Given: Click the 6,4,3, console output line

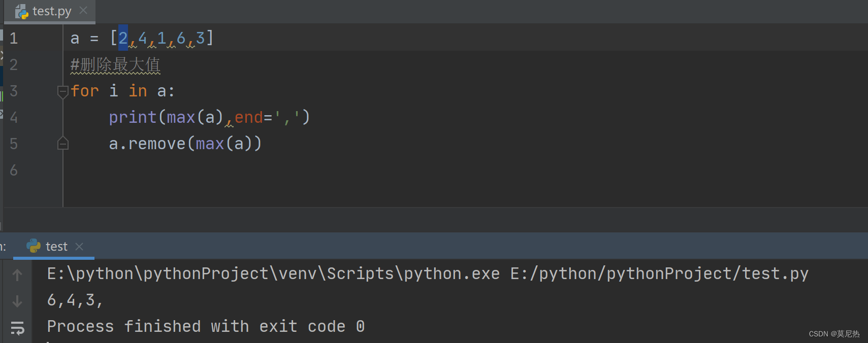Looking at the screenshot, I should coord(75,300).
